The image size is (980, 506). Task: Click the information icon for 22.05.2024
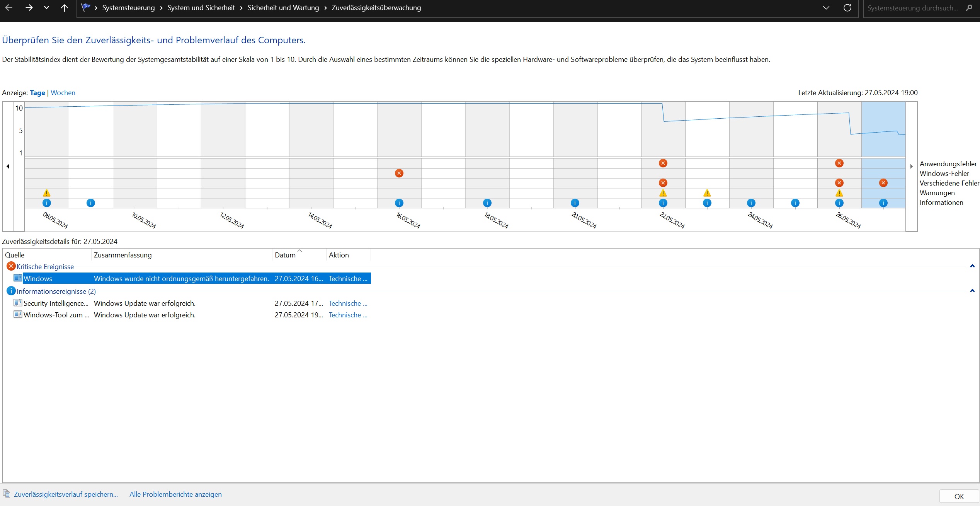point(663,203)
